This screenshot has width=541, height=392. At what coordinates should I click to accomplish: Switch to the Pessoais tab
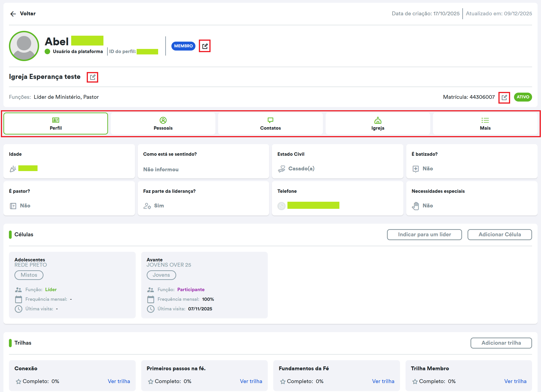point(163,124)
